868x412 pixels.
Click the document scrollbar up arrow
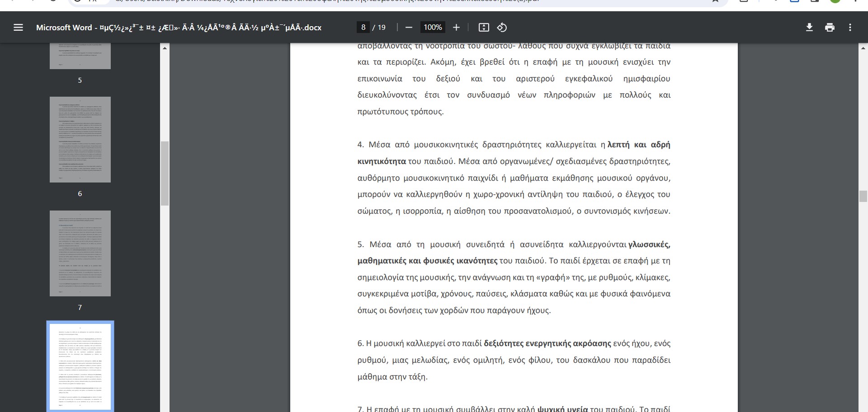863,48
